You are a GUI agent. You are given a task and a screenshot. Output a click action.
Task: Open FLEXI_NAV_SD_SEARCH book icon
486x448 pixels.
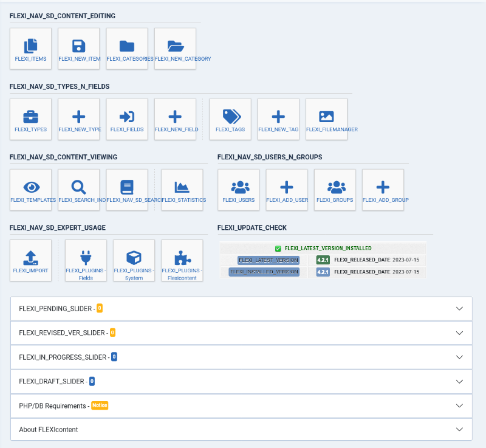pyautogui.click(x=127, y=187)
